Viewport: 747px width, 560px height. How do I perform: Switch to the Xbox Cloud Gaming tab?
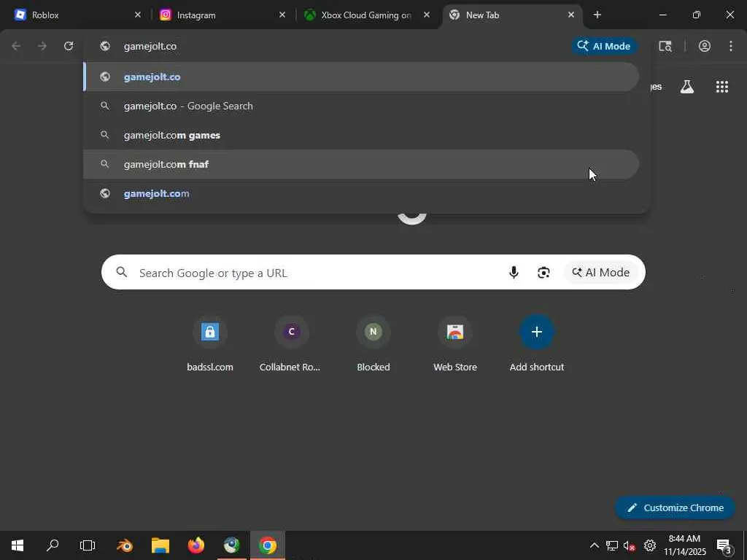367,15
